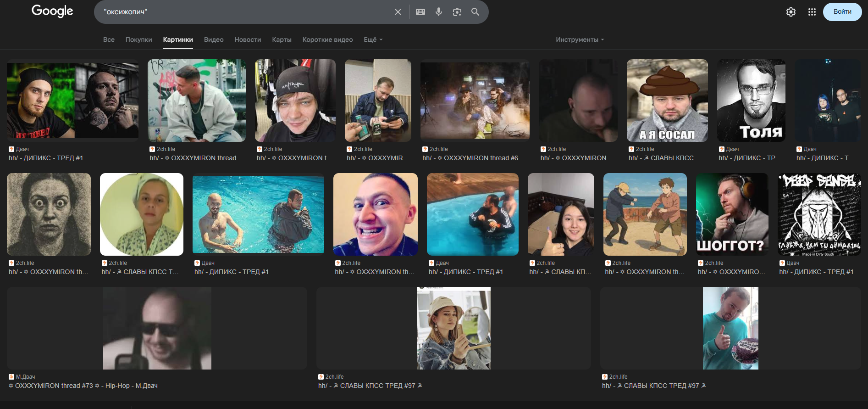Clear the search box with X icon
This screenshot has height=409, width=868.
[398, 12]
